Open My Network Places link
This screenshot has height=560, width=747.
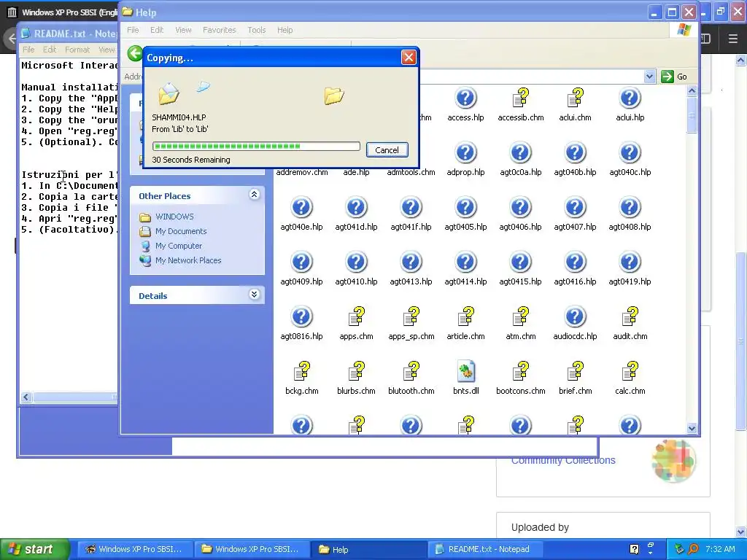point(188,260)
